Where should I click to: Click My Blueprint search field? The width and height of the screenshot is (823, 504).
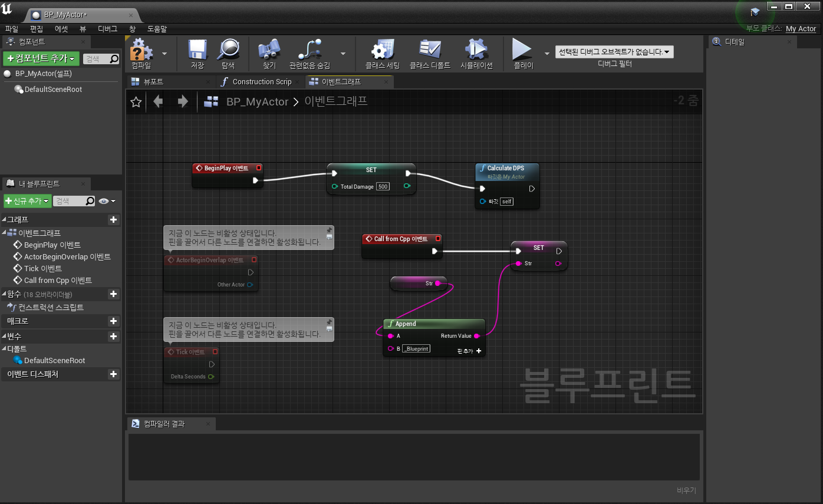pos(74,201)
